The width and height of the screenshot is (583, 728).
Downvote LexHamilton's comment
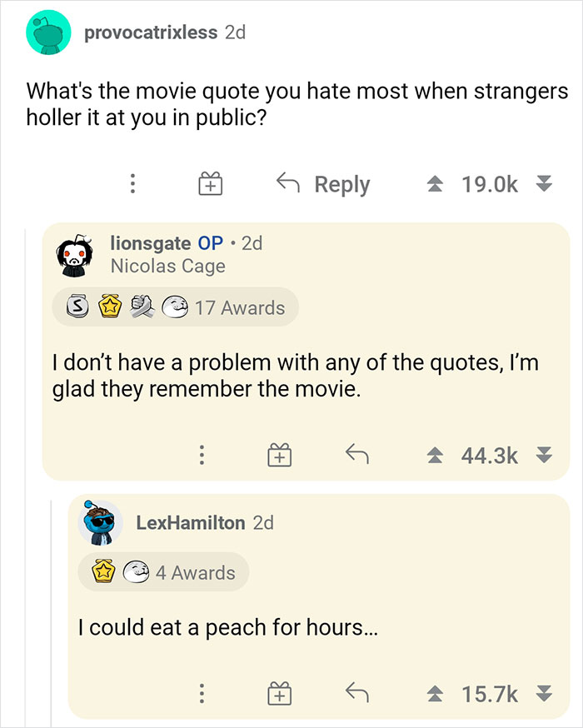pos(546,692)
